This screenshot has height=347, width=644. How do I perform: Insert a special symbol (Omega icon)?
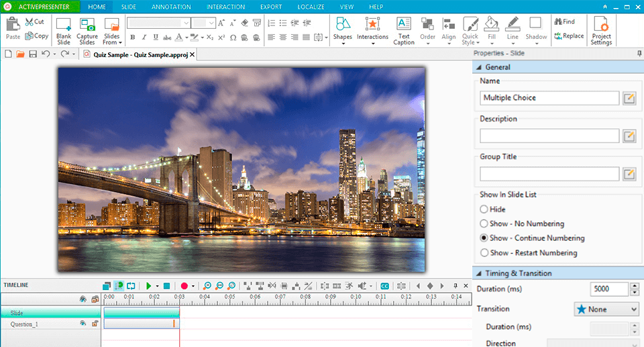tap(233, 38)
